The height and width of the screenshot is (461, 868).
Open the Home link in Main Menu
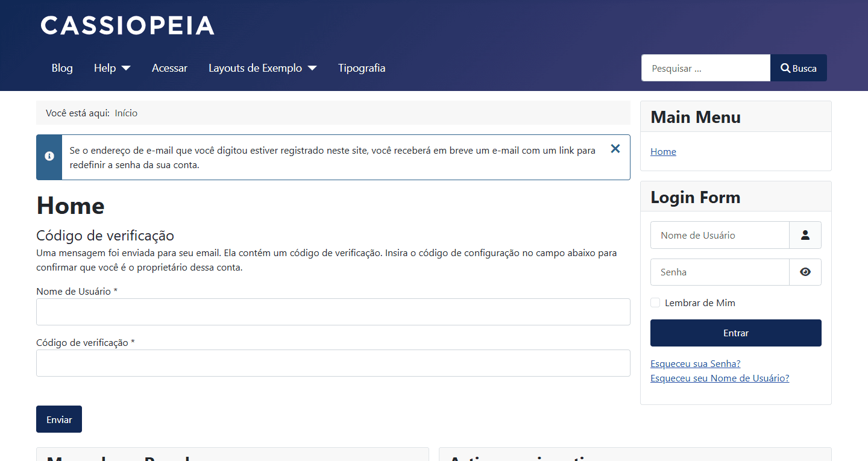pyautogui.click(x=663, y=152)
